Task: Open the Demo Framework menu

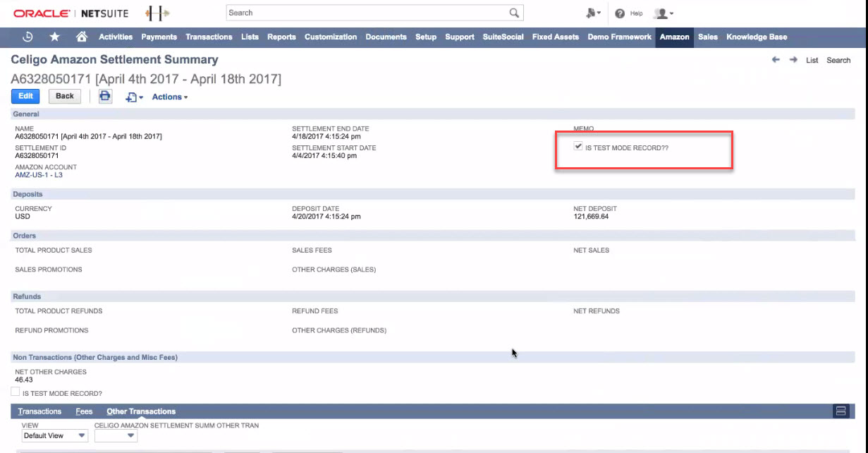Action: [x=620, y=37]
